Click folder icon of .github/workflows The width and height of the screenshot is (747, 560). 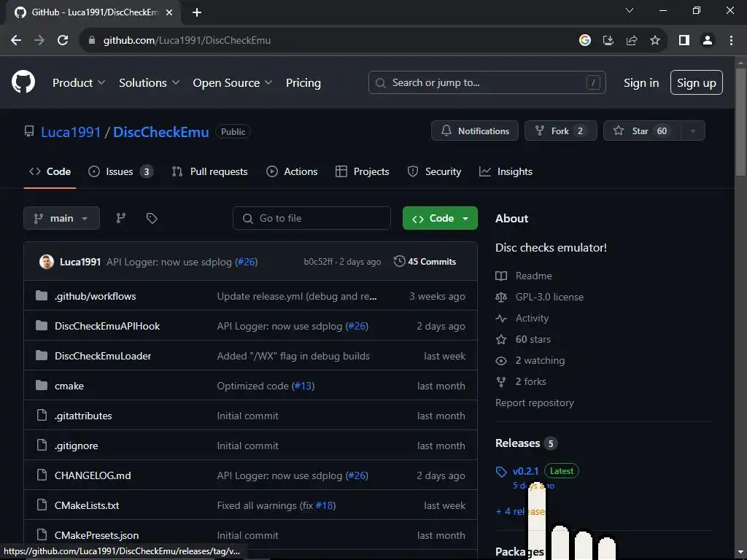click(42, 296)
